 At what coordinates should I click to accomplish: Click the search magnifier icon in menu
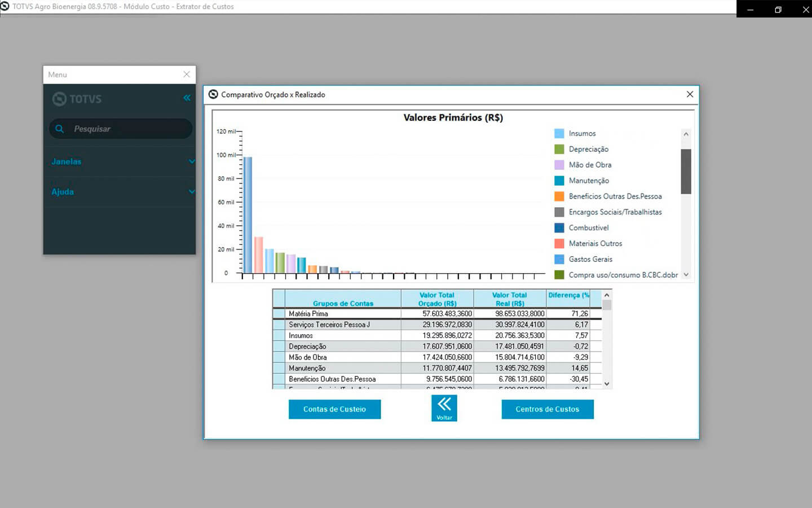pyautogui.click(x=60, y=129)
